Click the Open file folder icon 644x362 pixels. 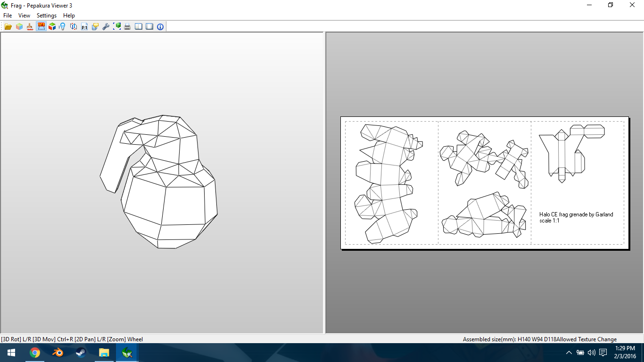(8, 27)
